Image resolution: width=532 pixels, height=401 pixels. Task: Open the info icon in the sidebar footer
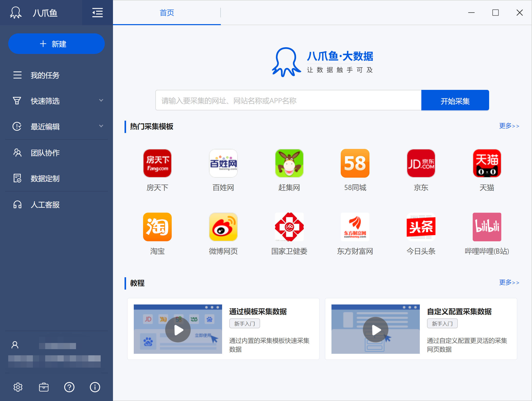(95, 387)
